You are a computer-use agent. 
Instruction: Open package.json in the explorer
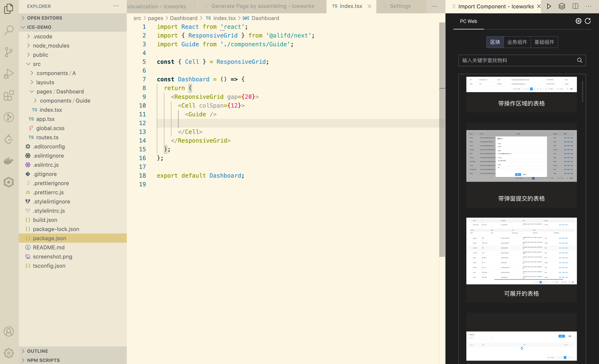50,238
